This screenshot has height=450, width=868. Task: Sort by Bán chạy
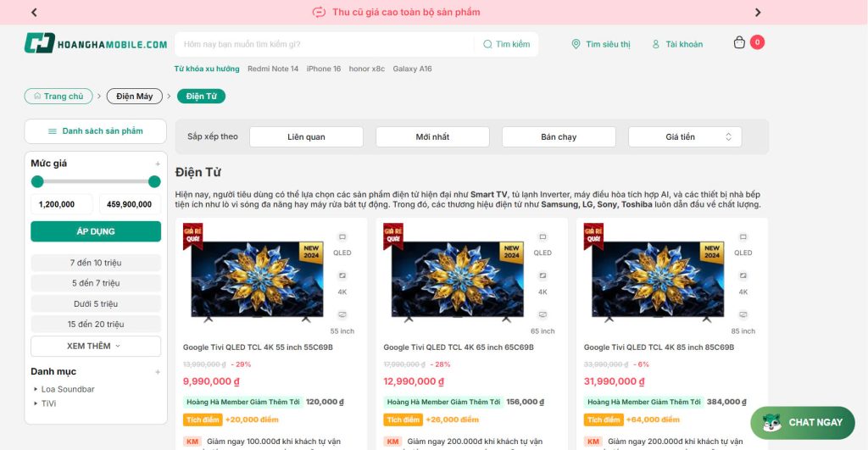tap(559, 136)
